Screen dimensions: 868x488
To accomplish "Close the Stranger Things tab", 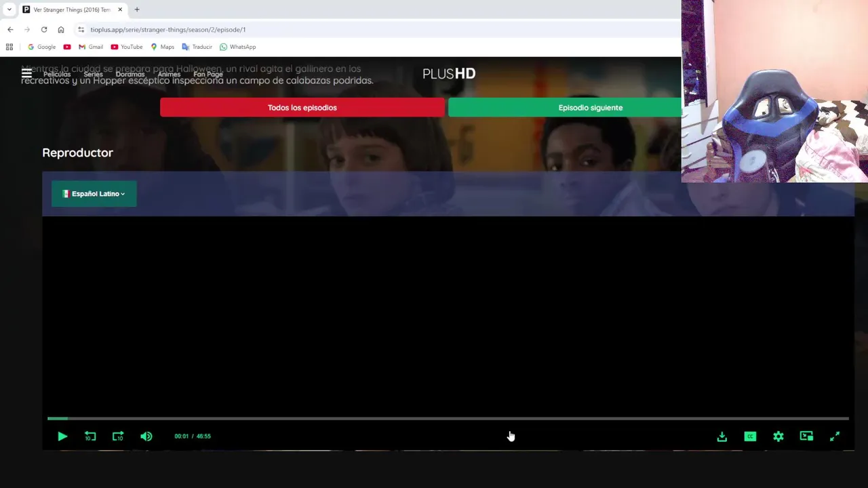I will pos(120,9).
